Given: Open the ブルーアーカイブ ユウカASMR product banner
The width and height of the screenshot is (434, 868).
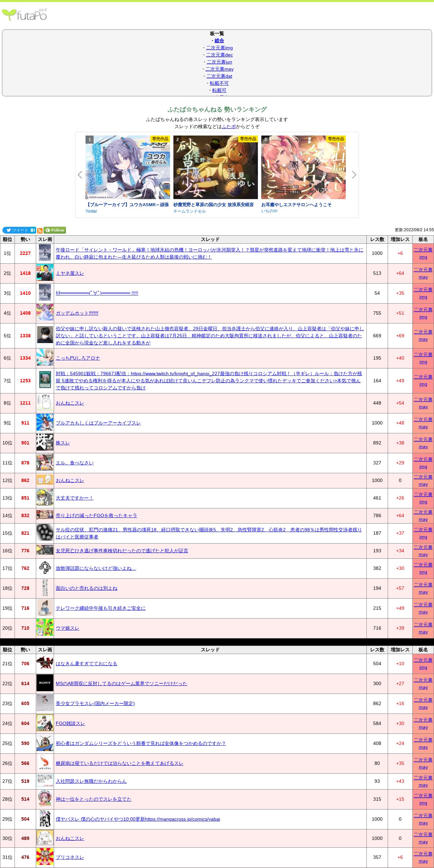Looking at the screenshot, I should point(128,167).
